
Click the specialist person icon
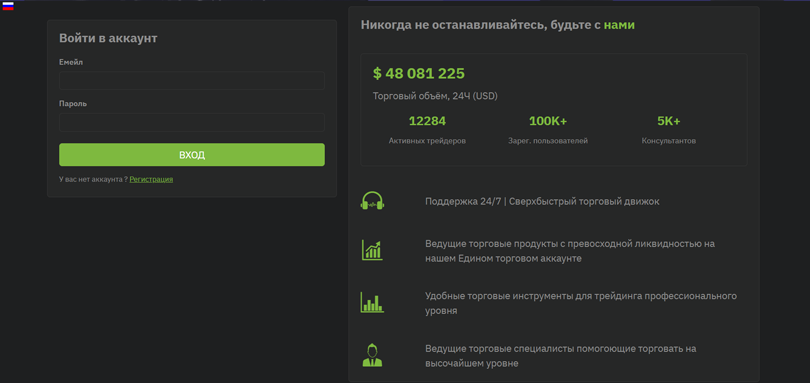(372, 356)
